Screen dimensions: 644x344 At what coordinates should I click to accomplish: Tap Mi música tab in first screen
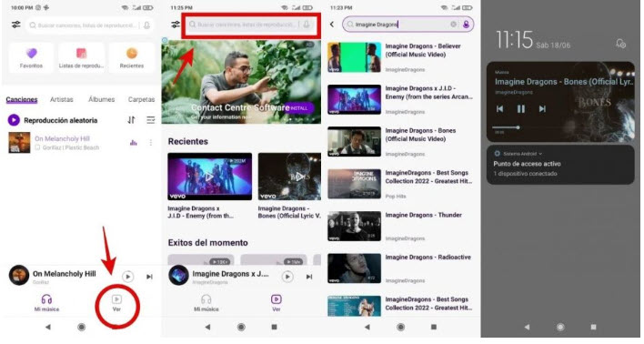point(46,303)
